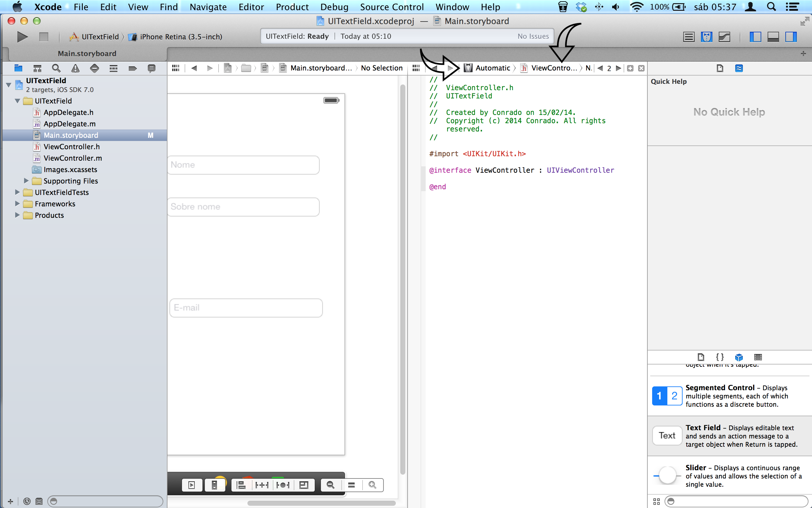Show the Version editor
Image resolution: width=812 pixels, height=508 pixels.
pyautogui.click(x=724, y=37)
